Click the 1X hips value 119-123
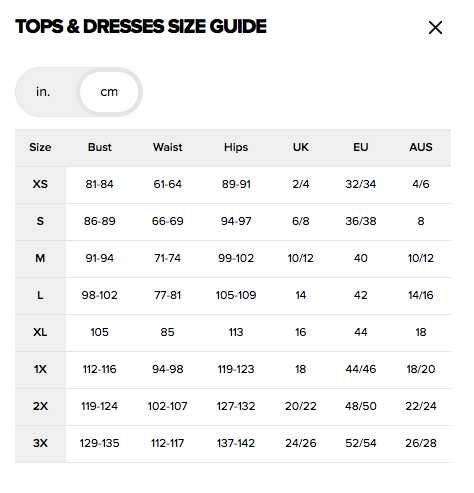This screenshot has height=493, width=474. pos(236,369)
